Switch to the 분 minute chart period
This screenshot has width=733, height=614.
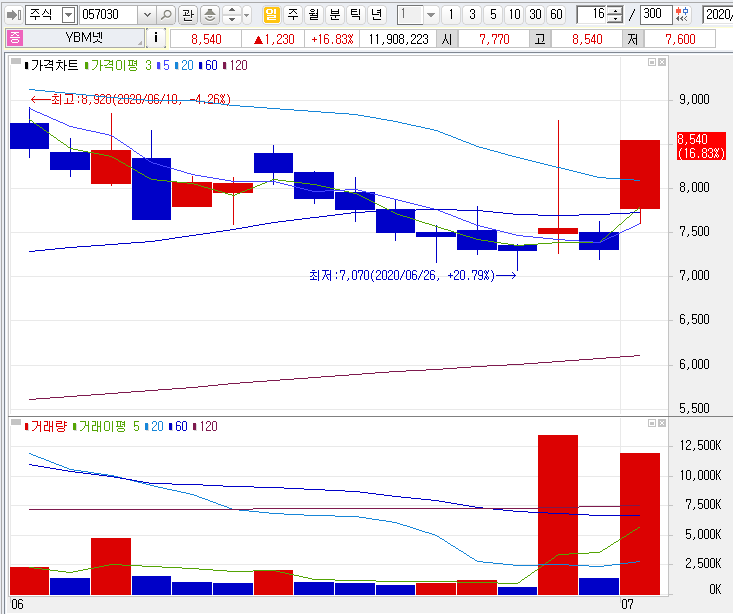[335, 15]
